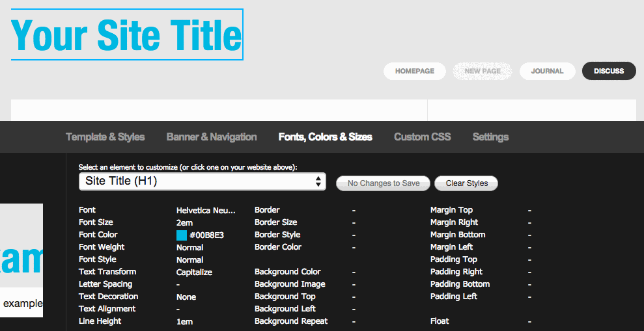Image resolution: width=644 pixels, height=331 pixels.
Task: Set the Text Decoration None value
Action: [x=186, y=297]
